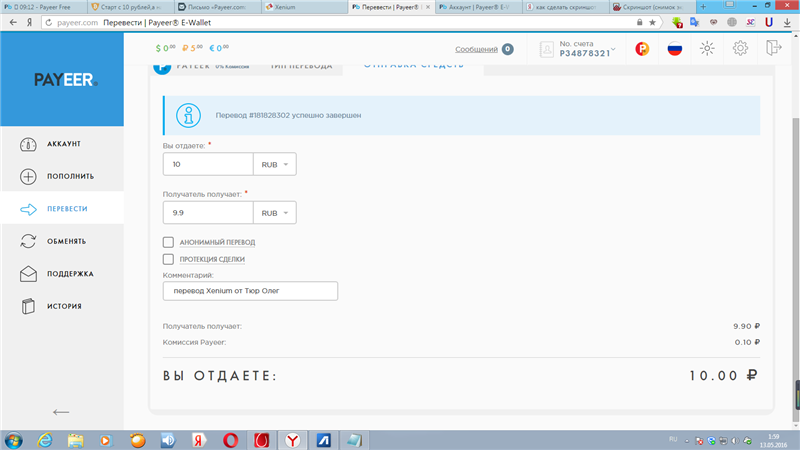The width and height of the screenshot is (800, 450).
Task: Select the Russian flag language icon
Action: 675,49
